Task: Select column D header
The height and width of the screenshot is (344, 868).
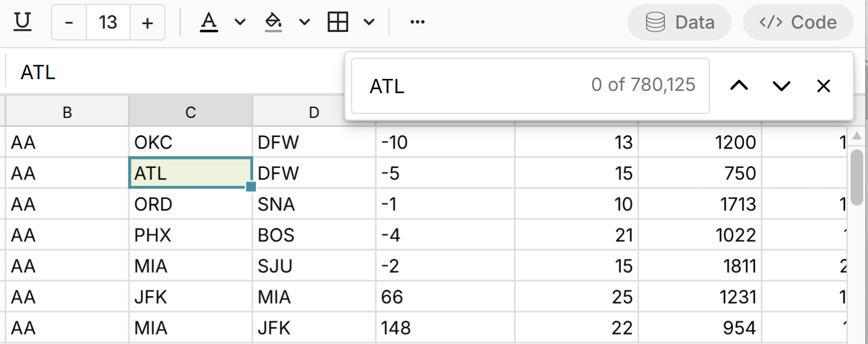Action: click(x=314, y=112)
